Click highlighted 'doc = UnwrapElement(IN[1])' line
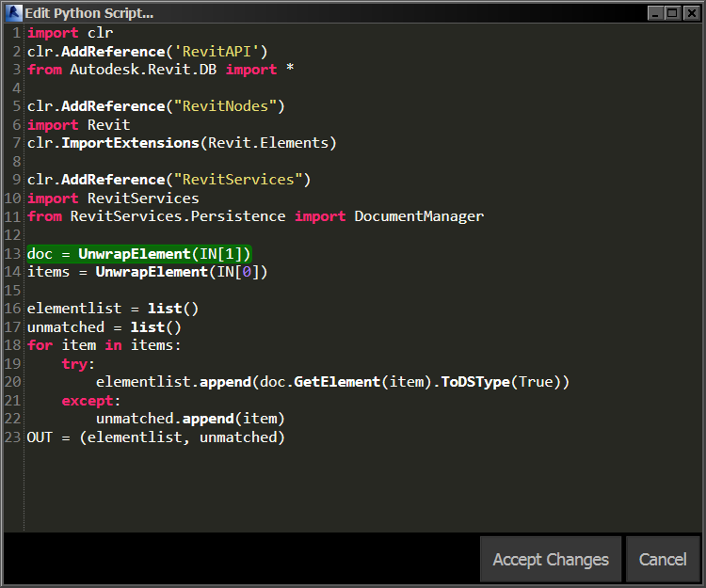706x588 pixels. tap(138, 254)
